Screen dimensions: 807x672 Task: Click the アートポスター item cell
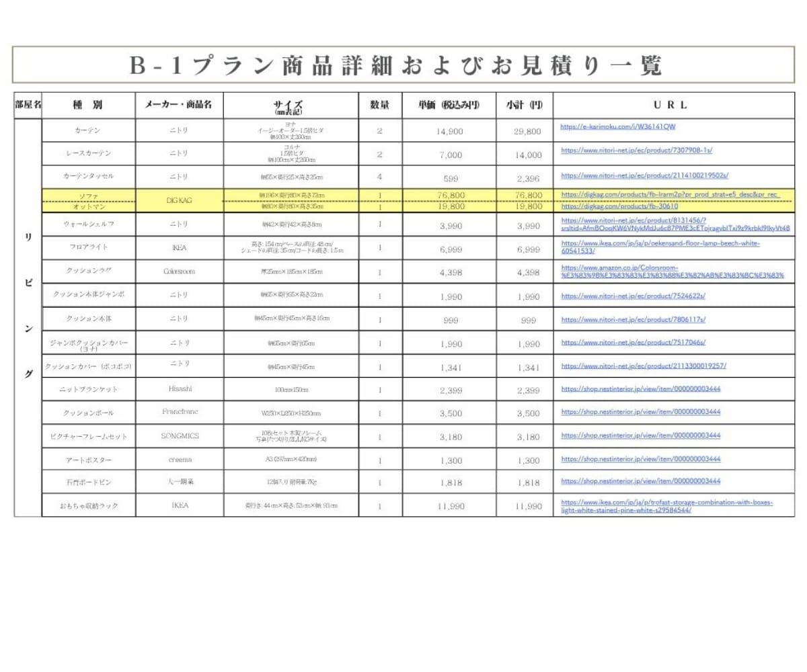[x=89, y=460]
